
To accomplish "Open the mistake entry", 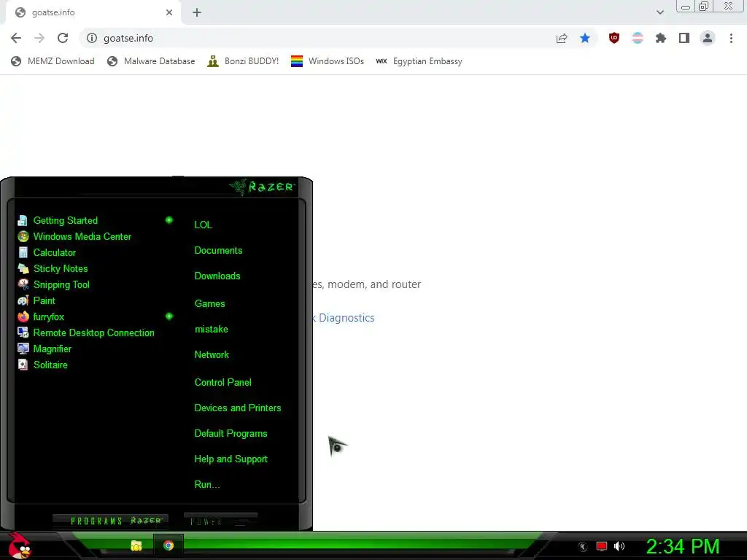I will pos(211,329).
